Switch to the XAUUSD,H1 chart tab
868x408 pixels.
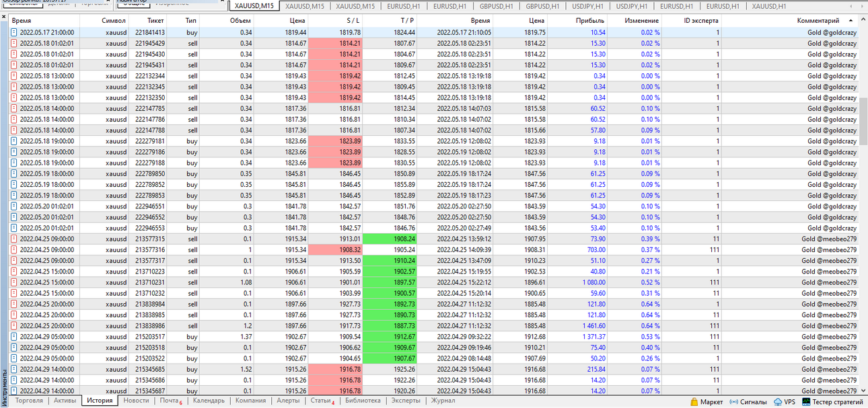[x=768, y=6]
